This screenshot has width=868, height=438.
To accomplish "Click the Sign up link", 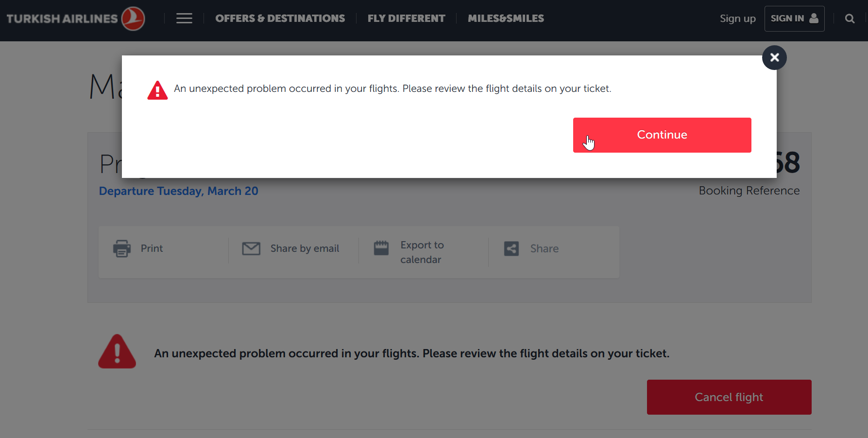I will pos(738,18).
